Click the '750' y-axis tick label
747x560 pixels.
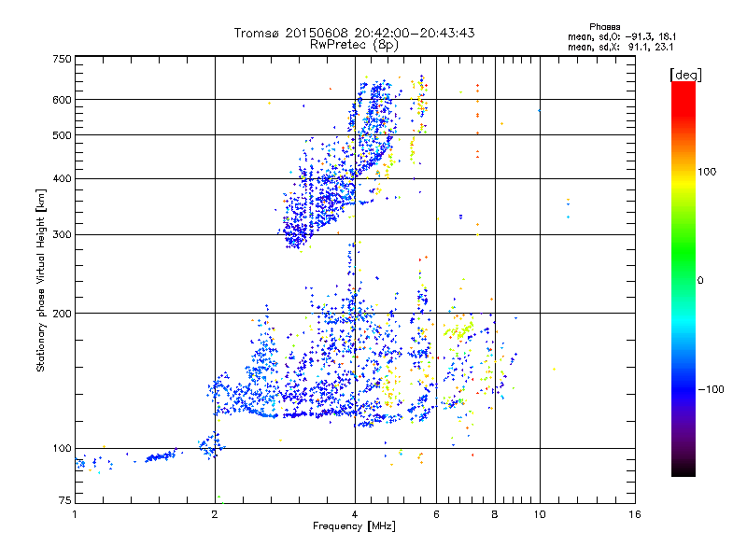coord(62,59)
